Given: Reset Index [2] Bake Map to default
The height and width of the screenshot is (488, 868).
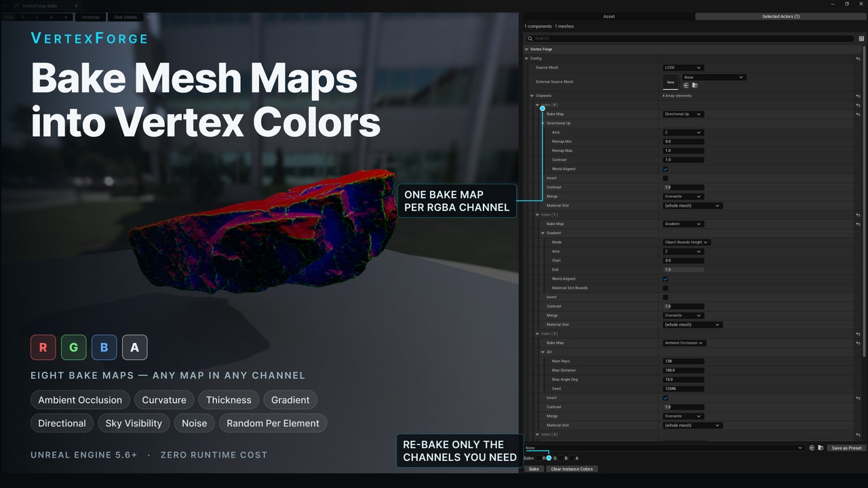Looking at the screenshot, I should coord(859,343).
